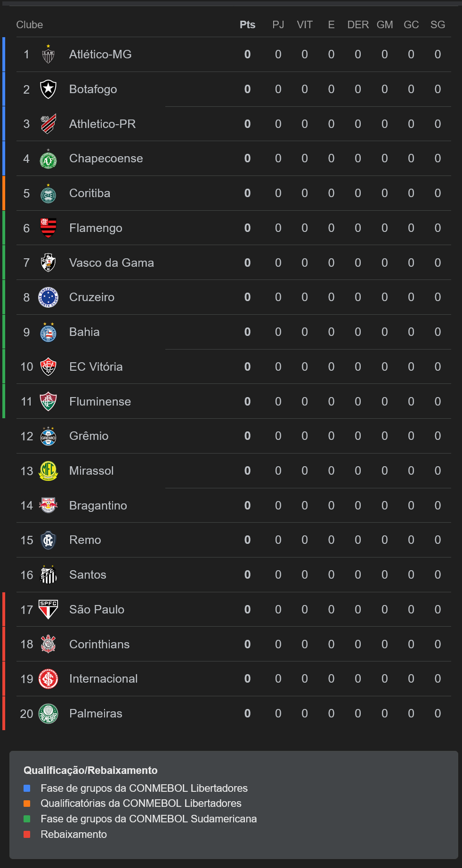The width and height of the screenshot is (462, 868).
Task: Click the red Rebaixamento legend swatch
Action: pyautogui.click(x=27, y=834)
